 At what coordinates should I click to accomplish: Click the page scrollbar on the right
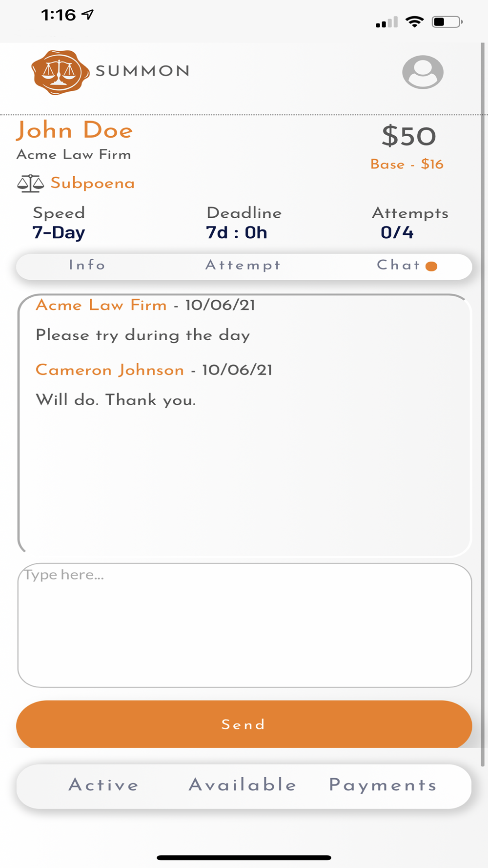click(483, 404)
